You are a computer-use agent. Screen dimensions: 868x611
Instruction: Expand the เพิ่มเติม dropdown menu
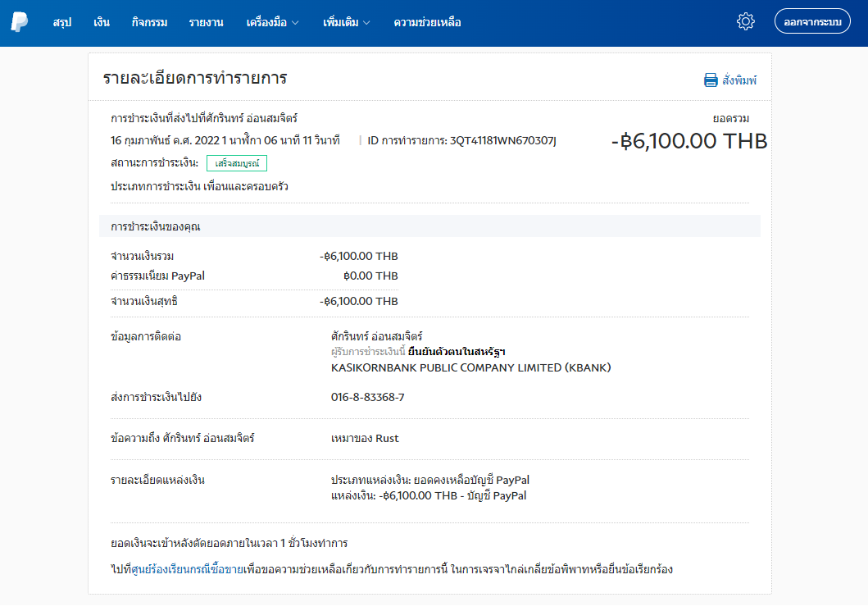(347, 23)
